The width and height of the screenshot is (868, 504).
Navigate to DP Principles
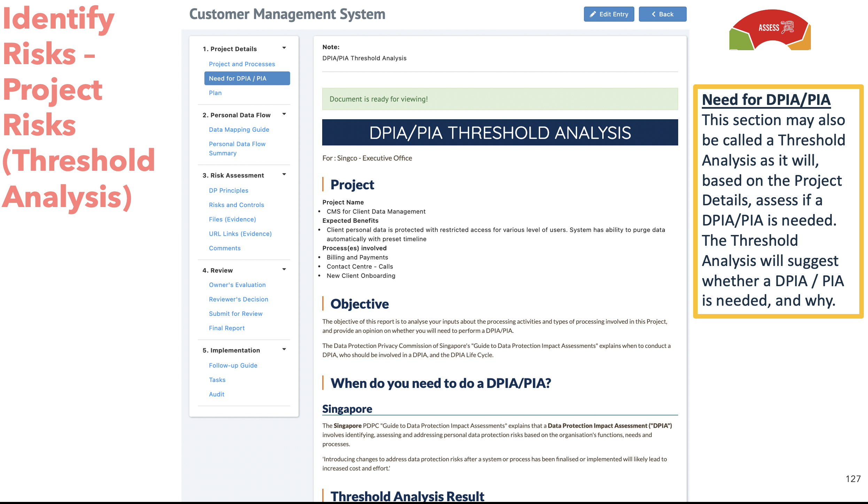pos(228,191)
